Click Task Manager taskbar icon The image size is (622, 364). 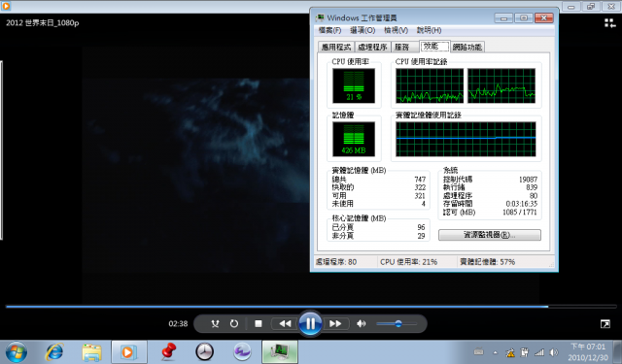(x=280, y=351)
